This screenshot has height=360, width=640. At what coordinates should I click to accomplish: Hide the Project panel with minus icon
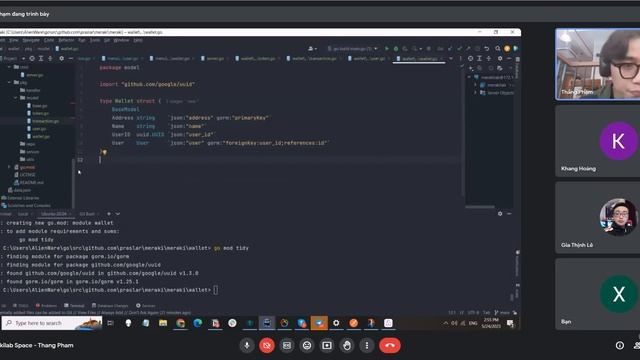(71, 58)
